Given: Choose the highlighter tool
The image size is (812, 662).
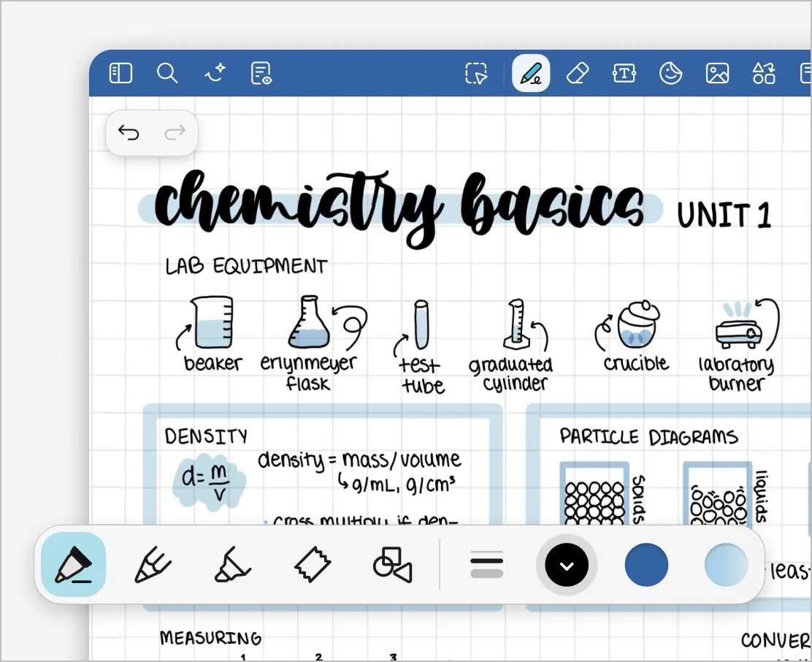Looking at the screenshot, I should coord(232,565).
